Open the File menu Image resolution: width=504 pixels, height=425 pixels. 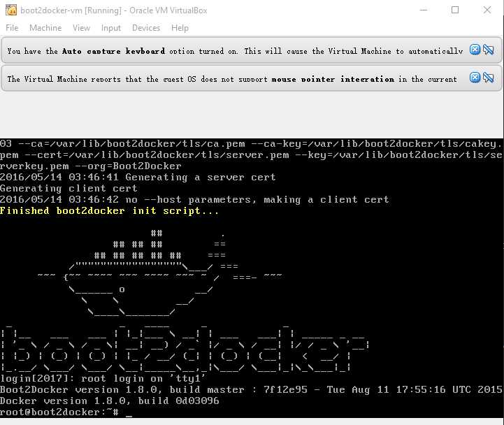tap(12, 28)
